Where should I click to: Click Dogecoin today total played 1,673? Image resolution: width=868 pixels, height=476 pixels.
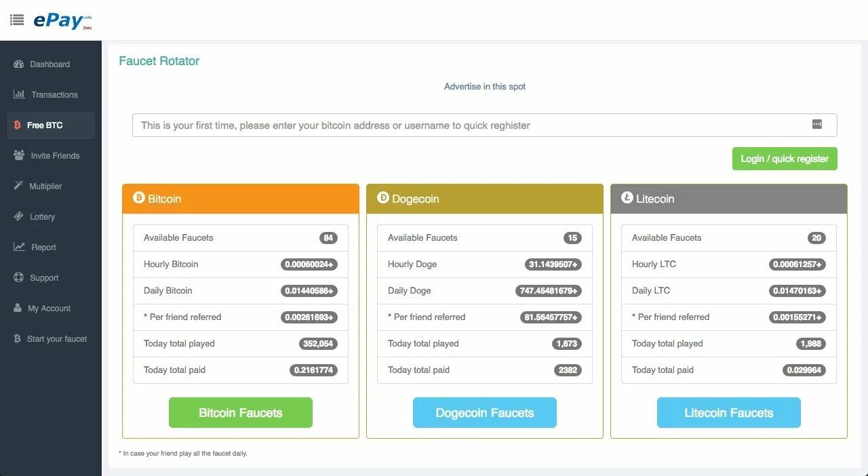click(567, 344)
